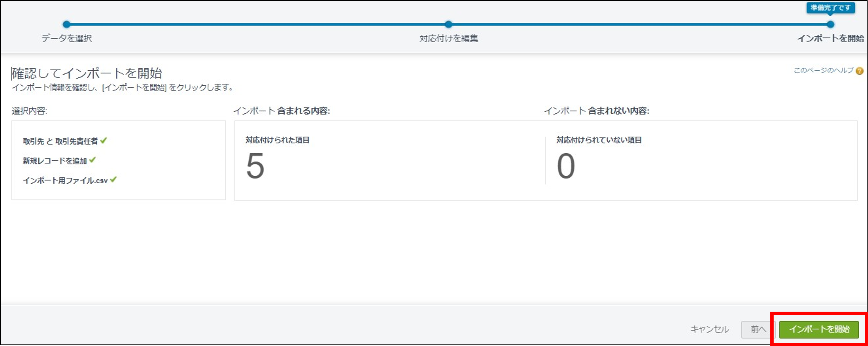The width and height of the screenshot is (868, 346).
Task: Click the unmapped fields count 0
Action: pos(566,166)
